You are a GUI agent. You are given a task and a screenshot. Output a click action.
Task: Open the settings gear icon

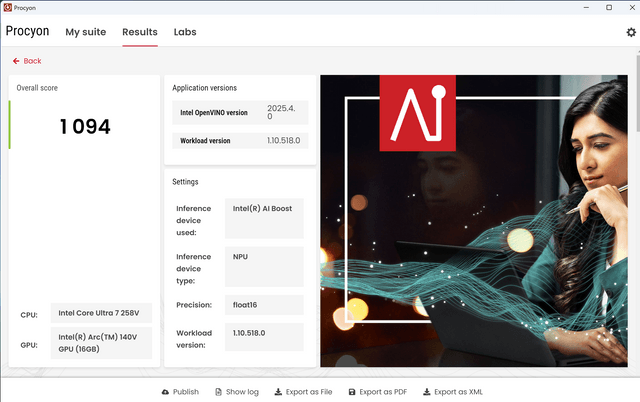coord(631,32)
